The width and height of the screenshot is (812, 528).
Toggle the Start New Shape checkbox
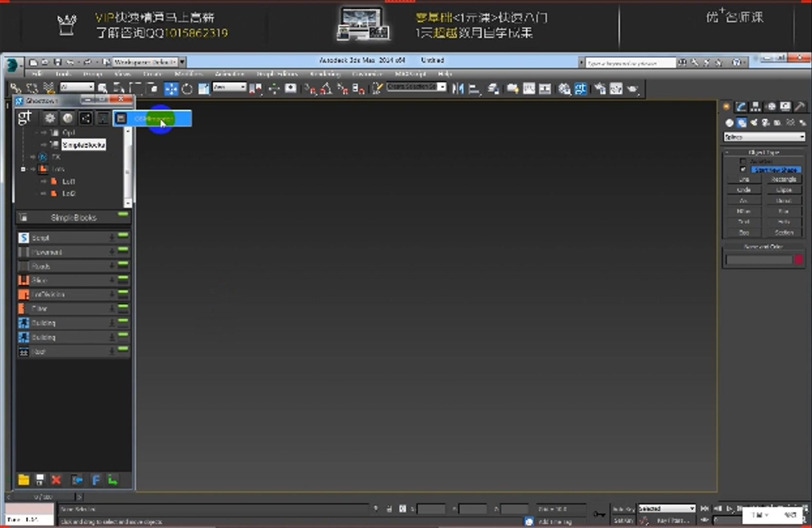743,169
